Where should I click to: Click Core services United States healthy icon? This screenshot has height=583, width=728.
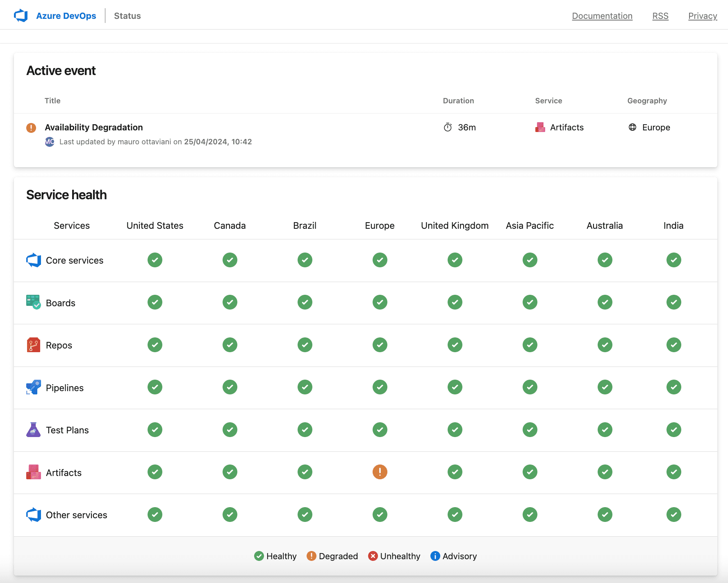155,260
